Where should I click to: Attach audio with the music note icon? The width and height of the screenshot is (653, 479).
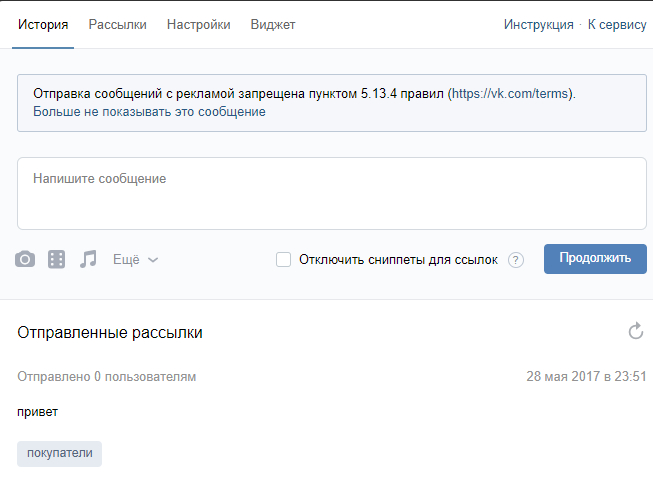point(89,259)
